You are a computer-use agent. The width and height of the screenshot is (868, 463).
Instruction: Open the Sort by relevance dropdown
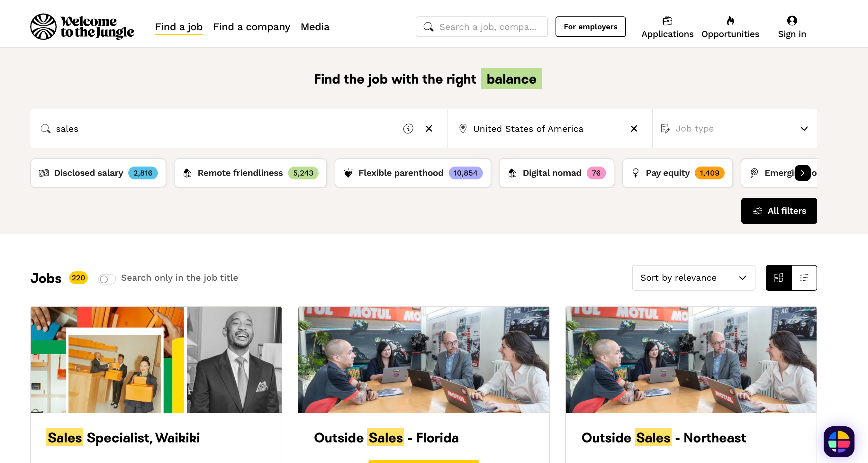coord(693,277)
